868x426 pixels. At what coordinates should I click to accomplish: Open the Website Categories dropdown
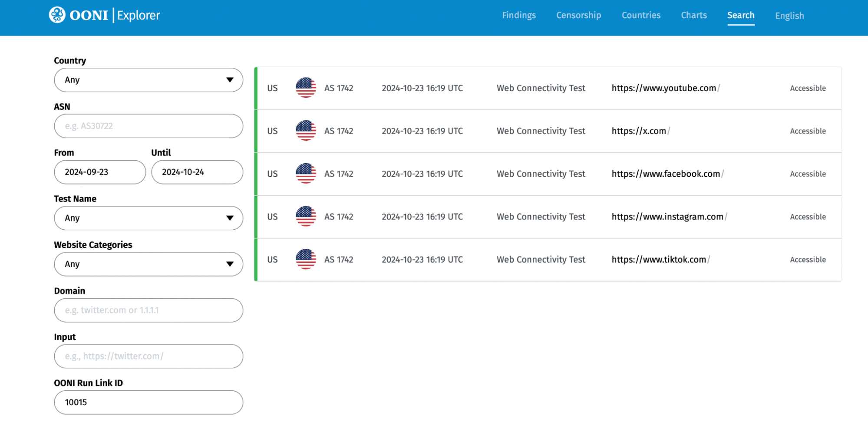click(148, 264)
